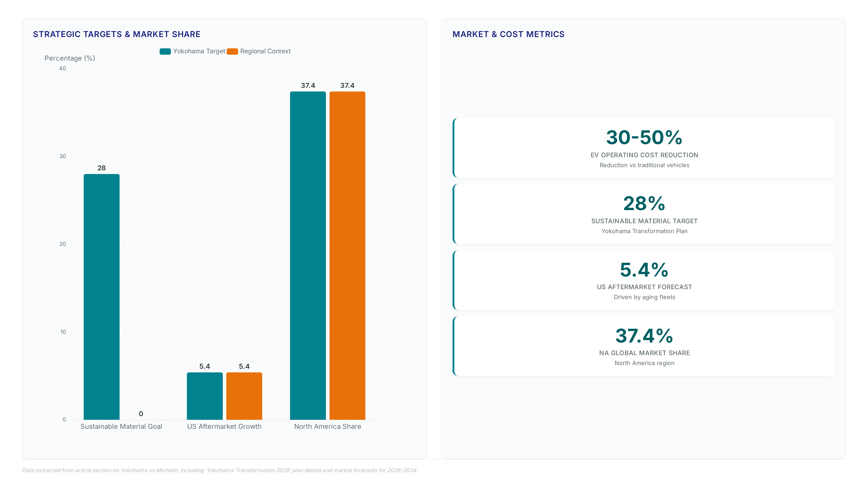Viewport: 868px width, 488px height.
Task: Click the "5.4" label of the teal bar
Action: pos(205,366)
